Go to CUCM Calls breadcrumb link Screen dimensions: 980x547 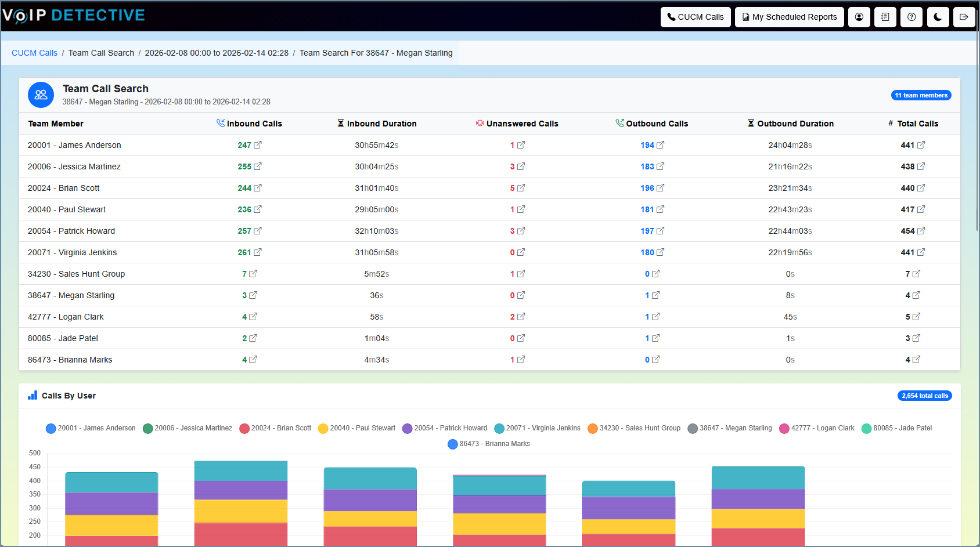(35, 53)
